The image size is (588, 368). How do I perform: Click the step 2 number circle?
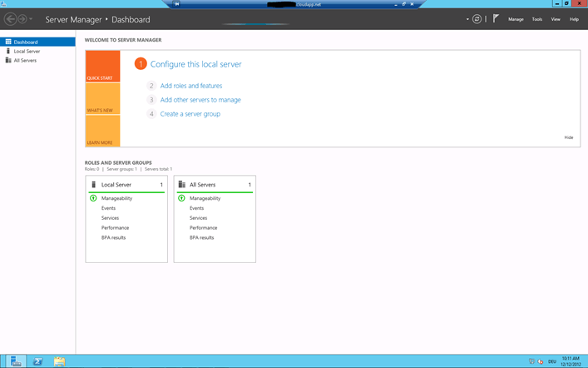[151, 86]
